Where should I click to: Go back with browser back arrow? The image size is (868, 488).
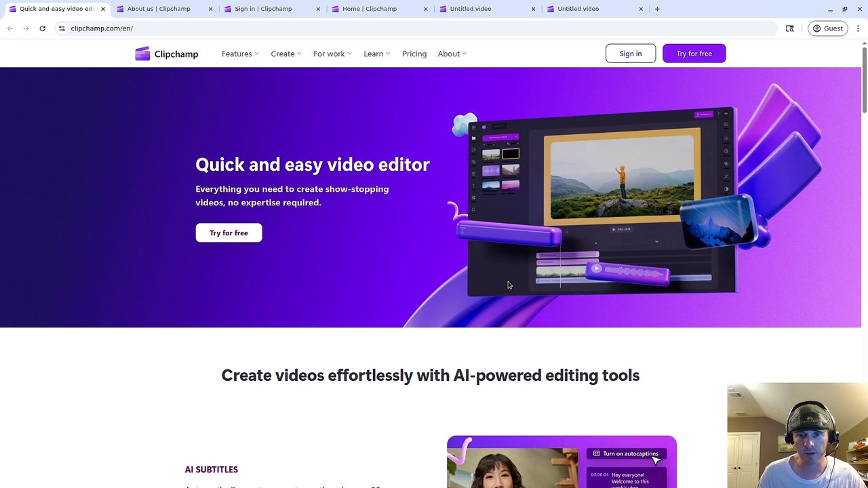point(10,28)
